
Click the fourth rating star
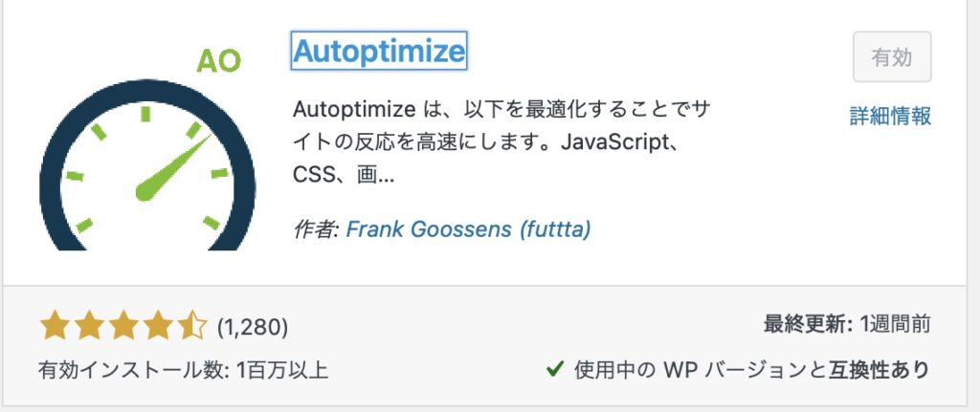[x=158, y=327]
